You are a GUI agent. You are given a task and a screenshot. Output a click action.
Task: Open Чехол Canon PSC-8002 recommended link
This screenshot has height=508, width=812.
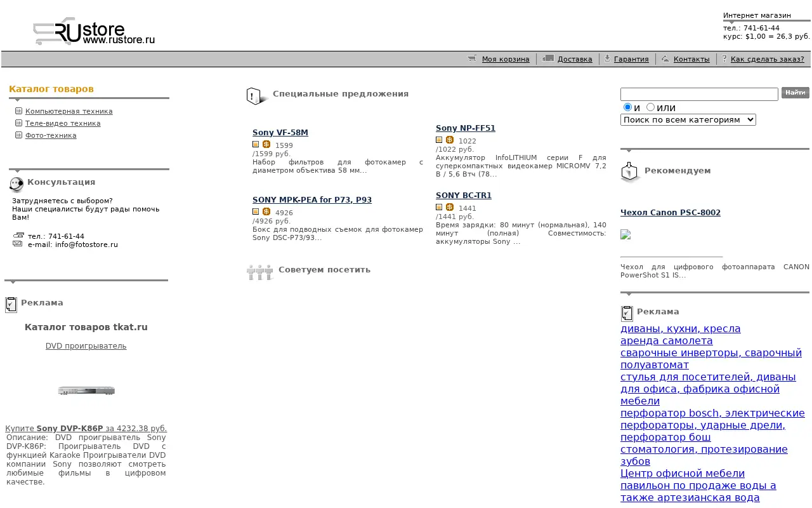[671, 213]
